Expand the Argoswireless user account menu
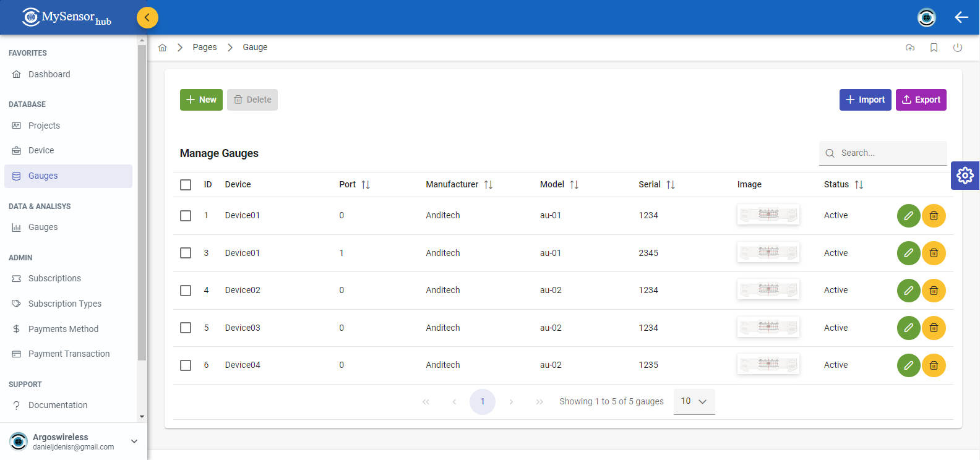 pos(134,441)
